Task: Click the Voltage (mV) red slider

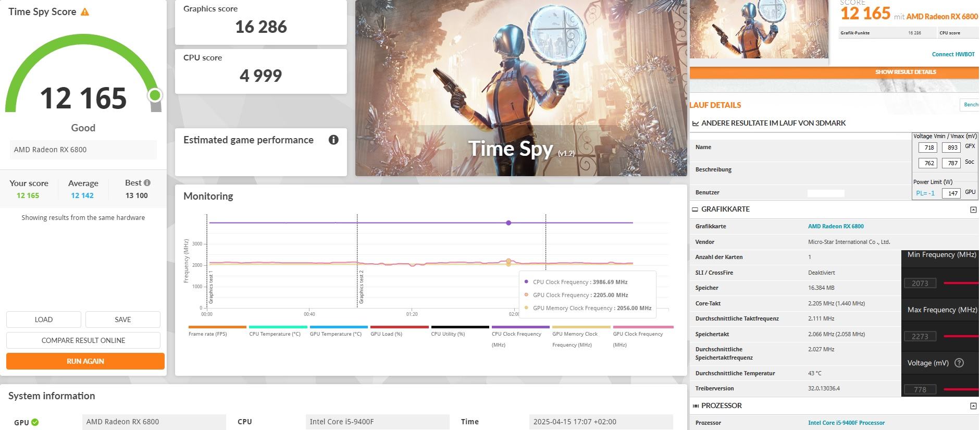Action: (961, 389)
